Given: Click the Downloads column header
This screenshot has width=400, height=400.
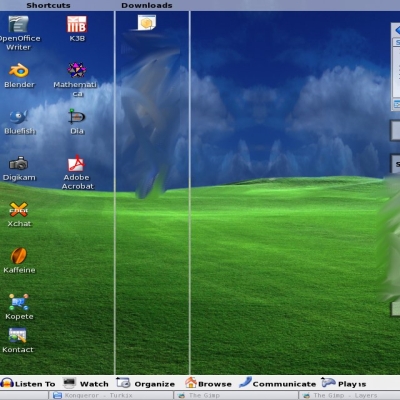Looking at the screenshot, I should tap(147, 5).
